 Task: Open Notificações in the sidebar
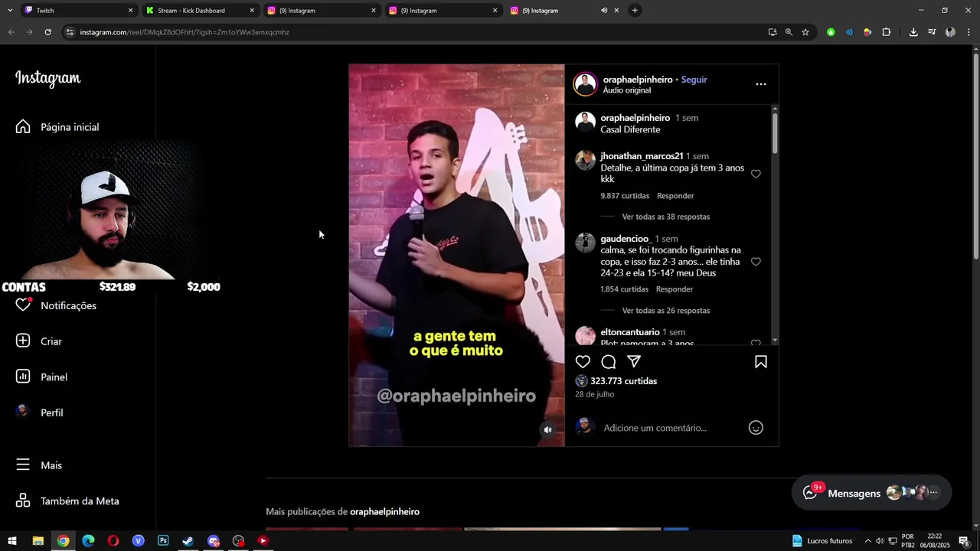tap(57, 305)
